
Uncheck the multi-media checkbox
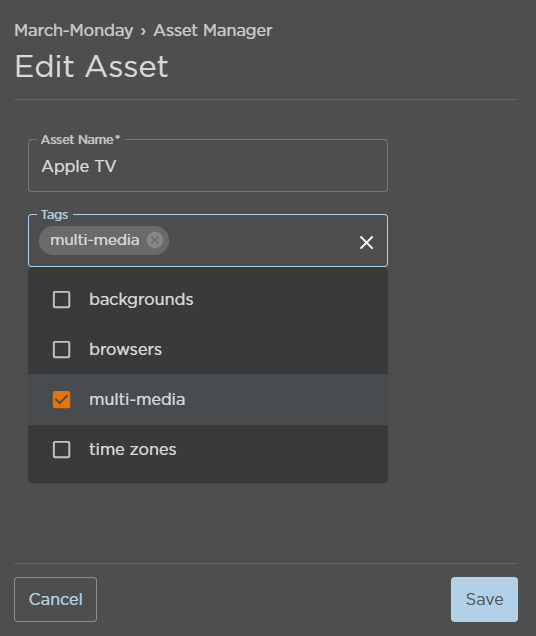pyautogui.click(x=61, y=400)
